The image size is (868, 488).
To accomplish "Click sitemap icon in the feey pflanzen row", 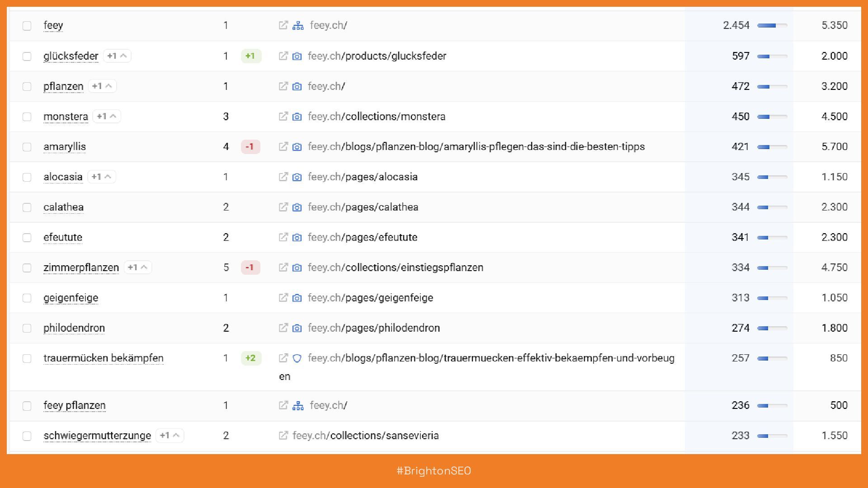I will click(x=298, y=406).
